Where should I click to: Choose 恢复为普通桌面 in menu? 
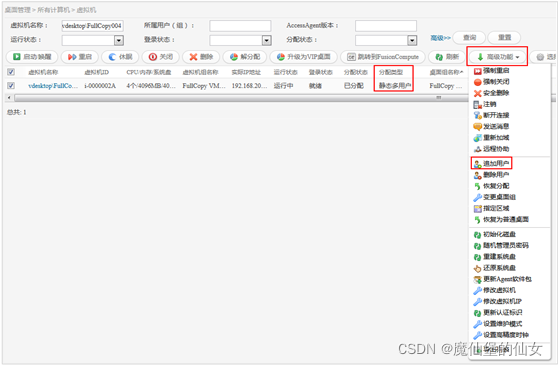(x=501, y=219)
